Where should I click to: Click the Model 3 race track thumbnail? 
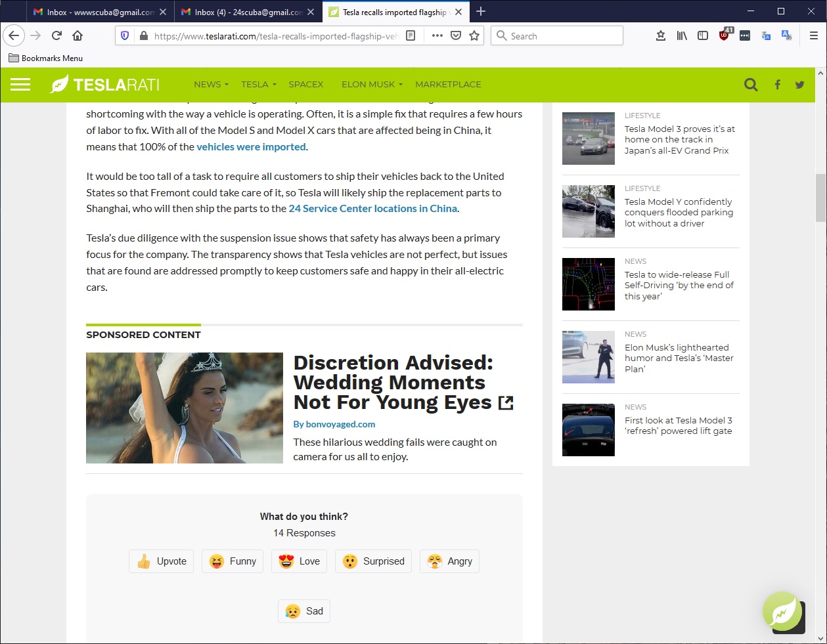pos(589,139)
